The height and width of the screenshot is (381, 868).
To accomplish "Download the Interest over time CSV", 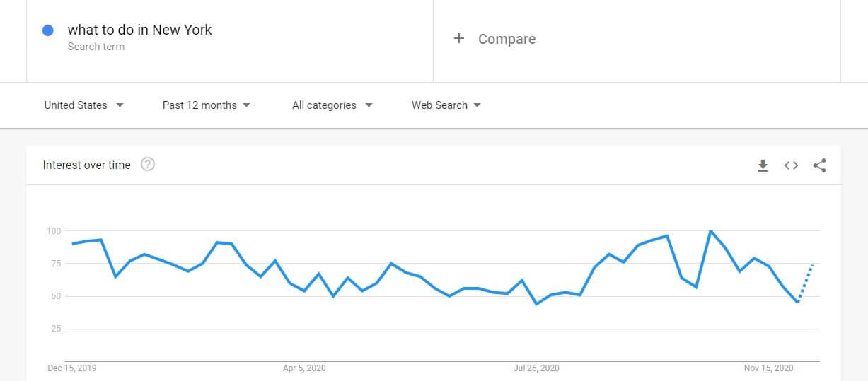I will pos(763,165).
